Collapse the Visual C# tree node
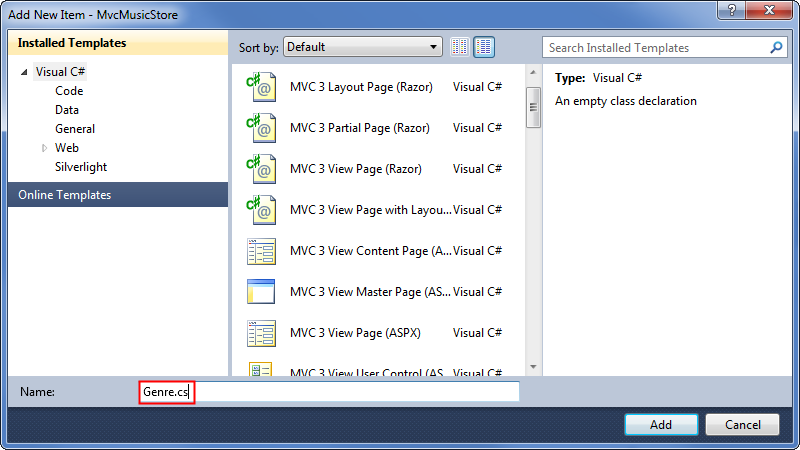 tap(25, 72)
